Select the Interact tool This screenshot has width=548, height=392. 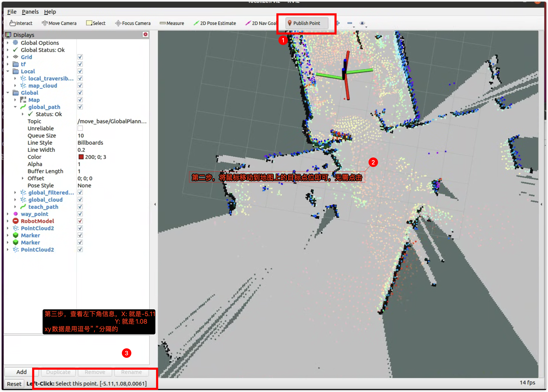(x=21, y=23)
